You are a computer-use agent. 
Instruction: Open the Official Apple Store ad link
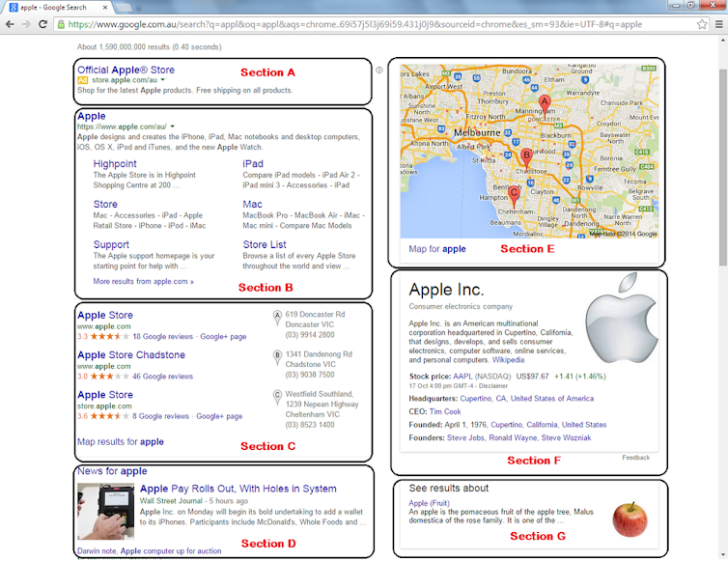pyautogui.click(x=126, y=70)
